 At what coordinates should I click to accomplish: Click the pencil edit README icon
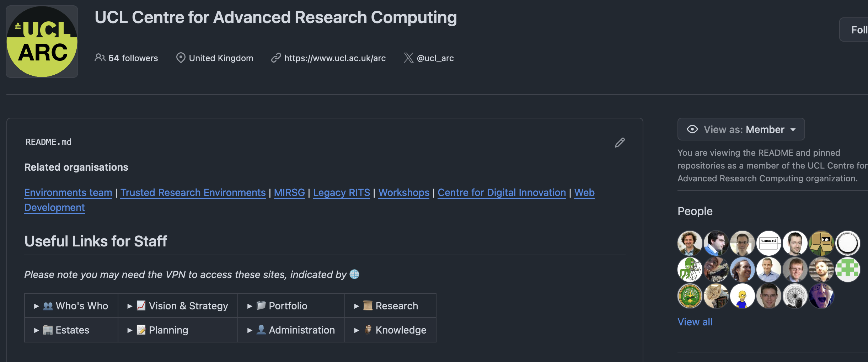point(620,143)
